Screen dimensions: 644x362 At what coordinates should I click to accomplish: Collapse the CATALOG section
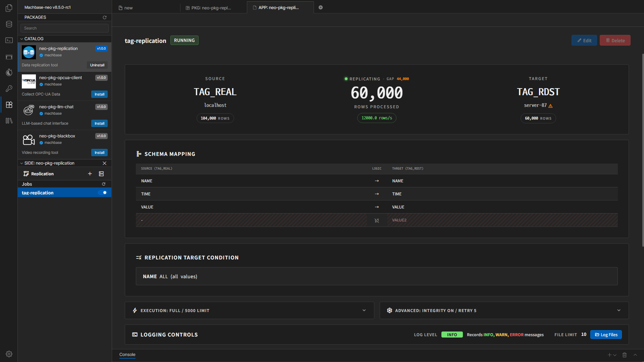[22, 39]
